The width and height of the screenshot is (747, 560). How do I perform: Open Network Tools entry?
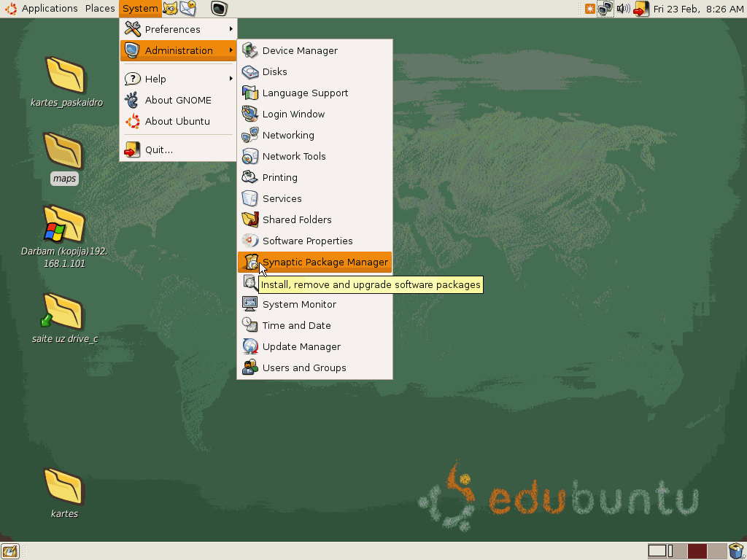pos(314,156)
